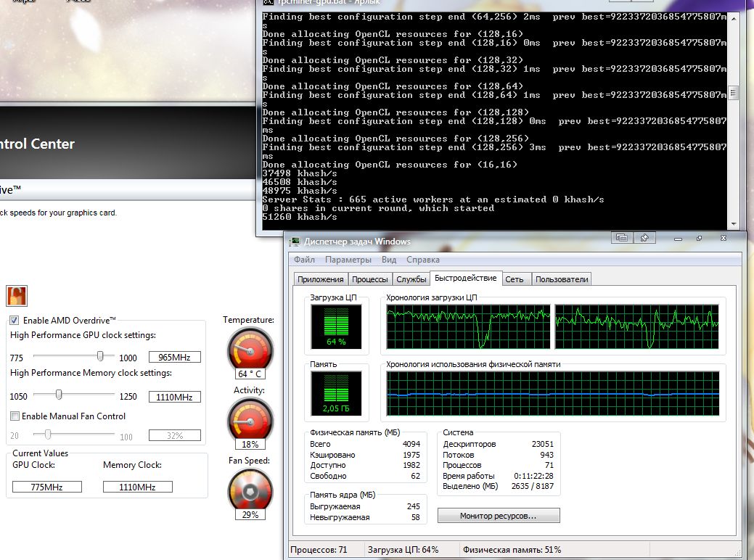Maximize the Task Manager window
Image resolution: width=754 pixels, height=560 pixels.
[700, 239]
